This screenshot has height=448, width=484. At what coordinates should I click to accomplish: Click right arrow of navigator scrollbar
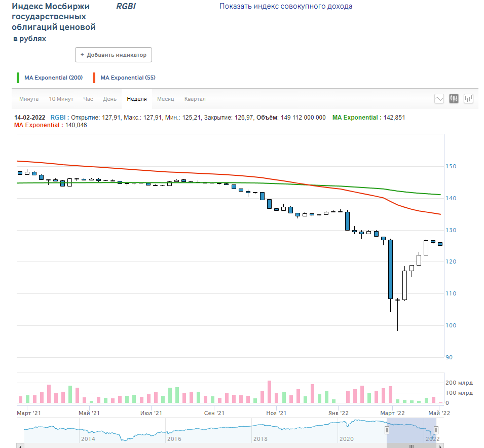[x=440, y=446]
